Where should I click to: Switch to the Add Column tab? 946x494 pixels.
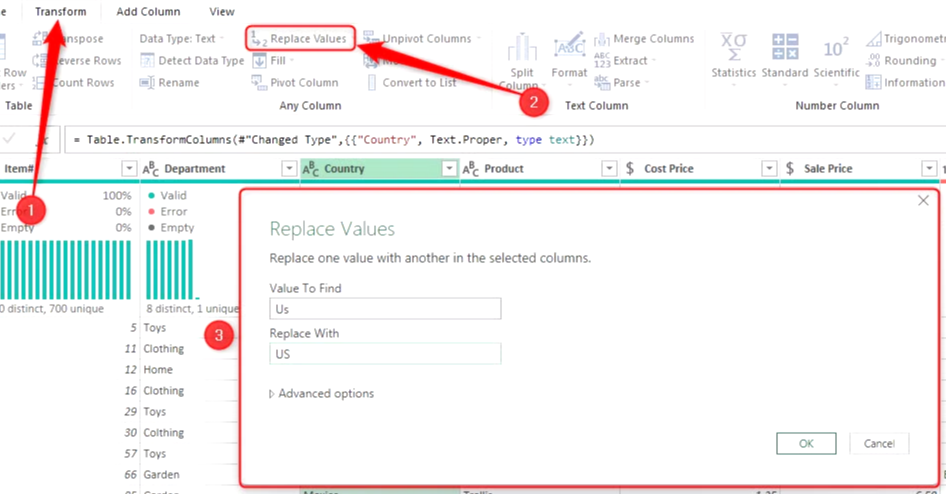coord(148,11)
